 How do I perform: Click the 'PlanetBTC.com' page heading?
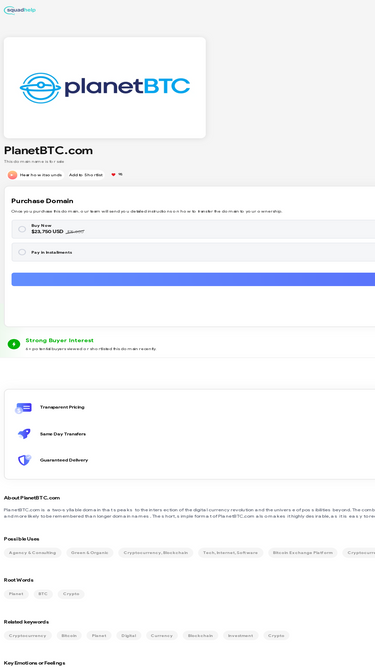tap(48, 151)
